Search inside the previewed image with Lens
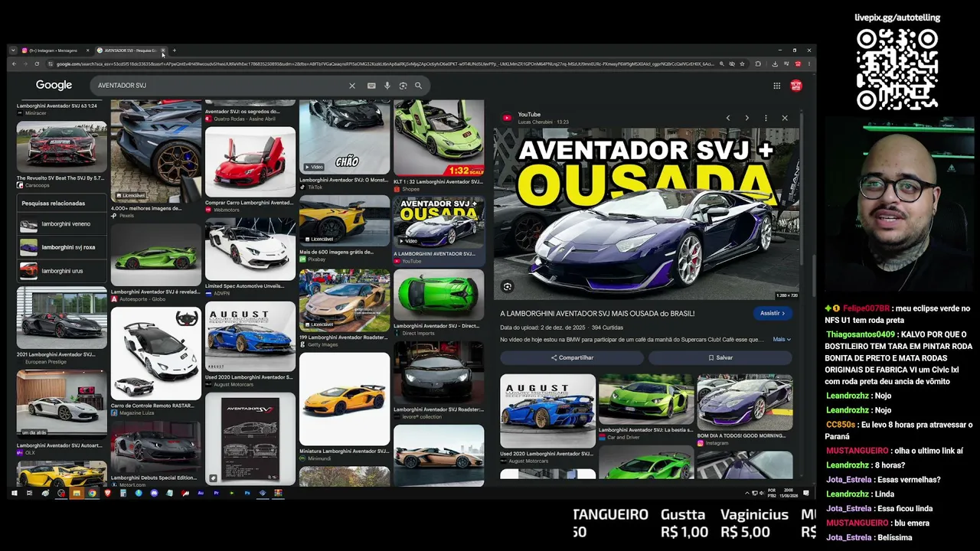The height and width of the screenshot is (551, 980). click(x=507, y=287)
